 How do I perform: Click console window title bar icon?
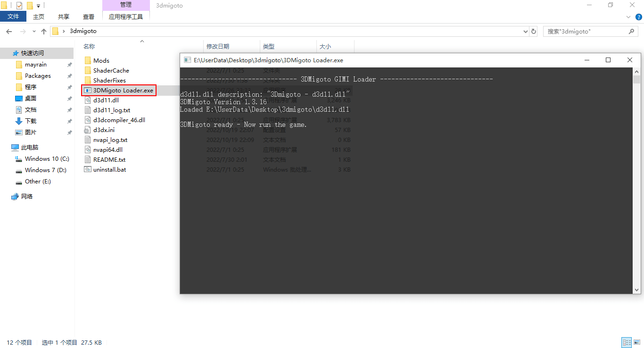[x=187, y=60]
